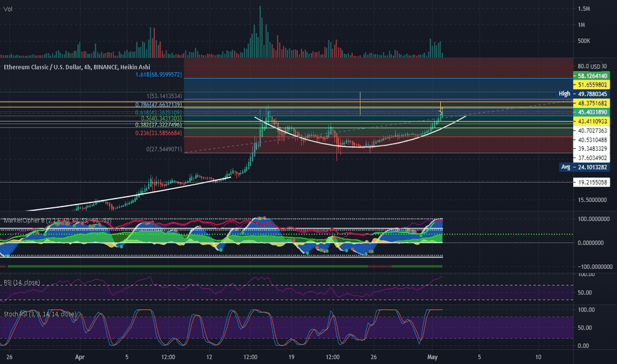Select the 1(53.1413534) Fibonacci level label
The width and height of the screenshot is (617, 364).
tap(164, 96)
